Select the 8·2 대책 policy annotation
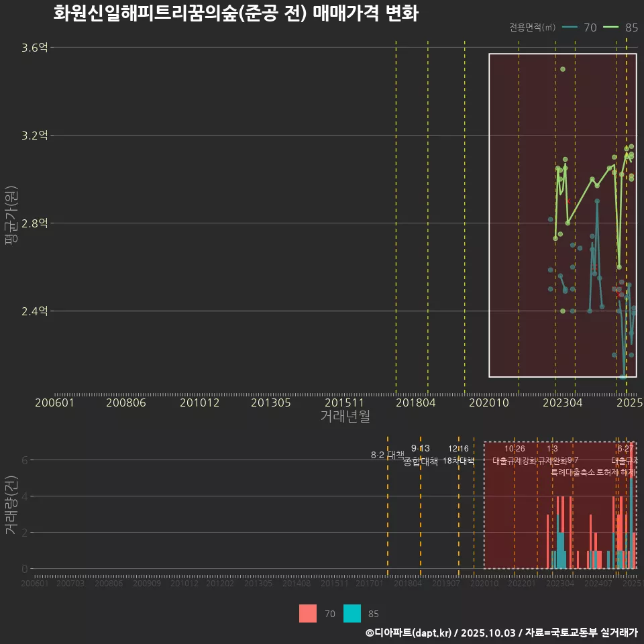644x644 pixels. [x=388, y=455]
